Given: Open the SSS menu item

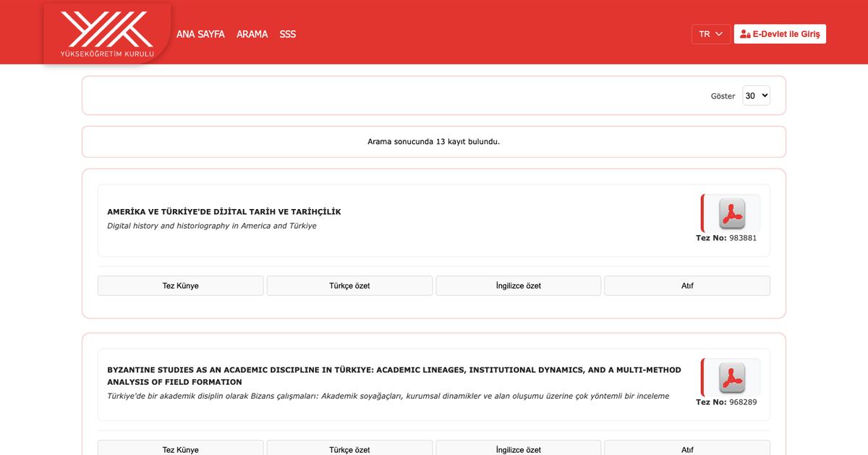Looking at the screenshot, I should click(288, 34).
